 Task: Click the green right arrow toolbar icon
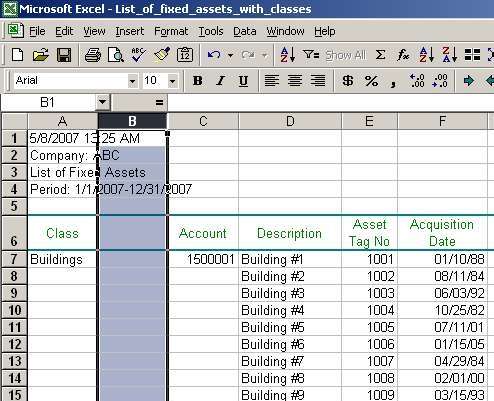(x=469, y=80)
